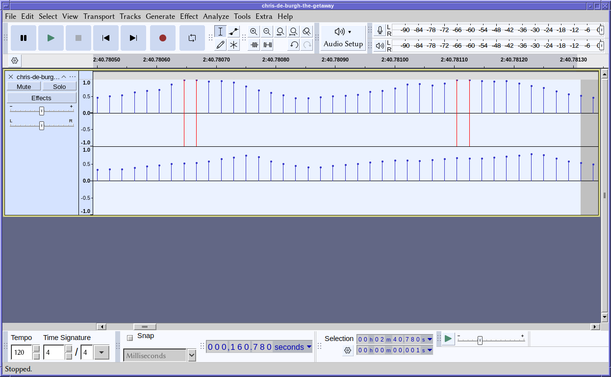
Task: Solo the chris-de-burg track
Action: (x=59, y=87)
